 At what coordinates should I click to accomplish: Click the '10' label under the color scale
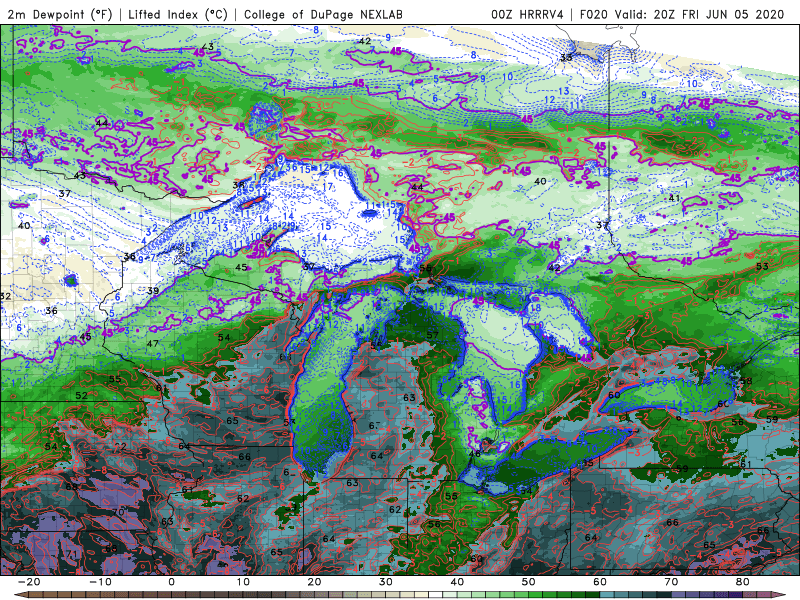coord(243,582)
